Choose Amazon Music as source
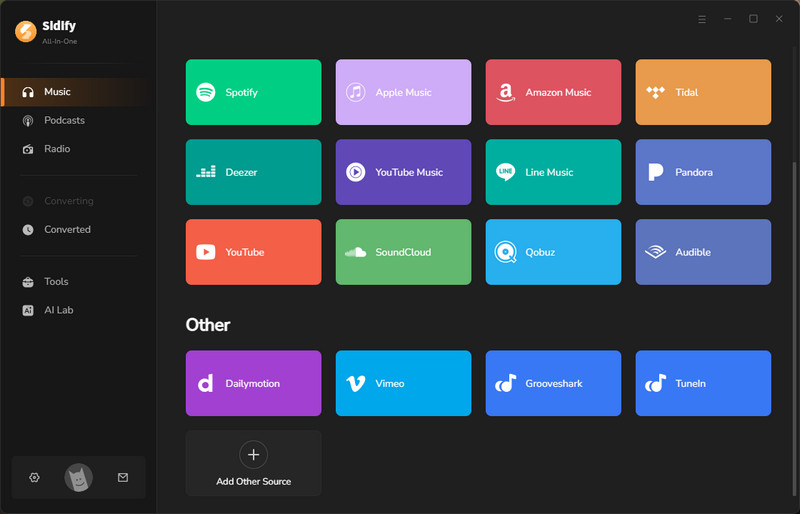800x514 pixels. [x=554, y=92]
